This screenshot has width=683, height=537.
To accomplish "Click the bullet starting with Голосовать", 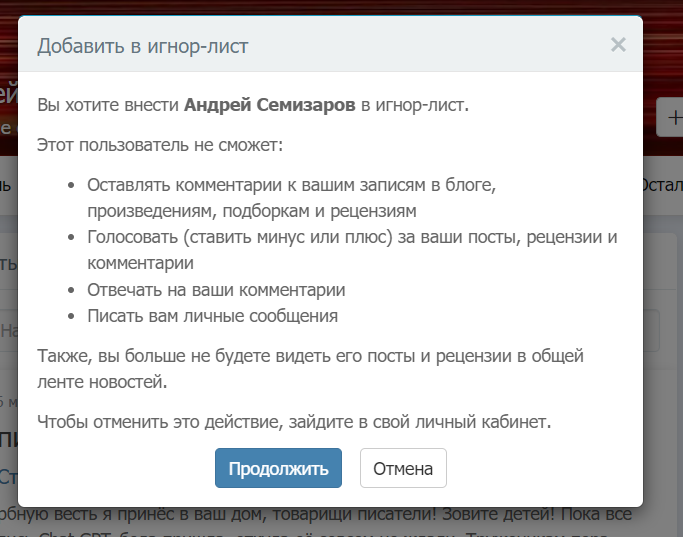I will click(350, 238).
